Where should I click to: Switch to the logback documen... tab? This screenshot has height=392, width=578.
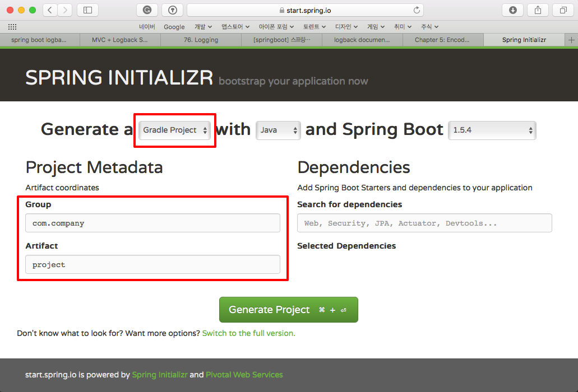362,40
